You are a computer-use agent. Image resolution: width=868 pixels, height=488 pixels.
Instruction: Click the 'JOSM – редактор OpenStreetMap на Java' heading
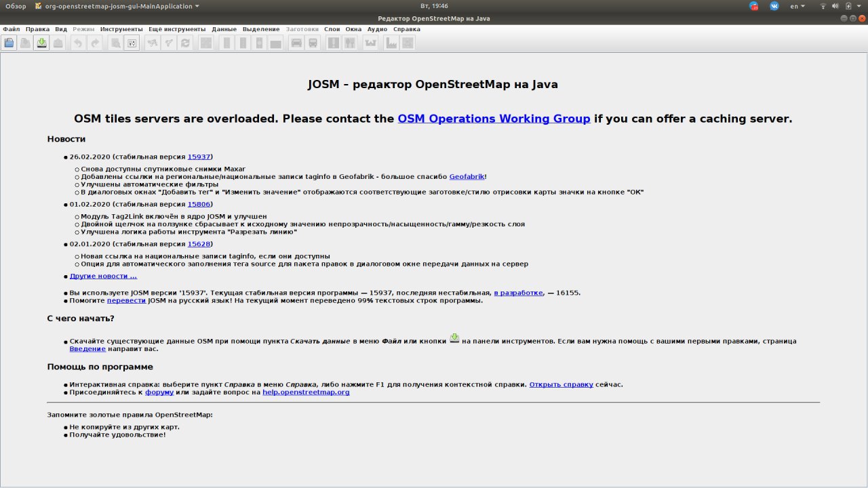pos(433,85)
